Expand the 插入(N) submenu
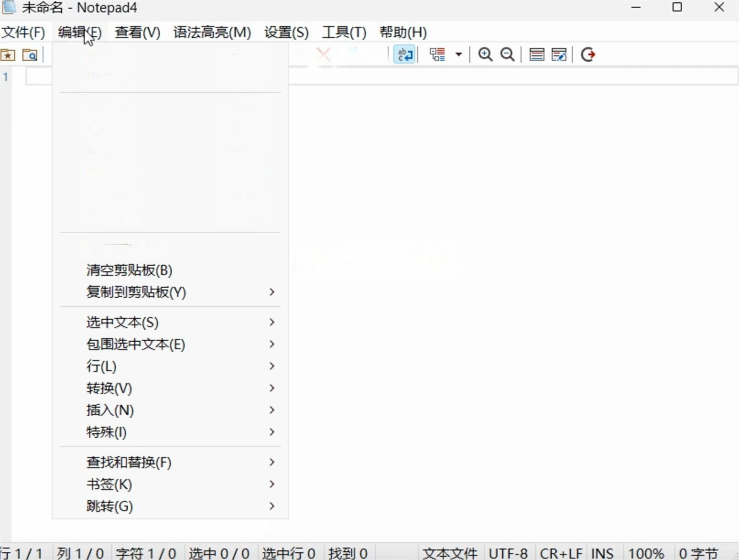This screenshot has width=739, height=560. pyautogui.click(x=170, y=410)
